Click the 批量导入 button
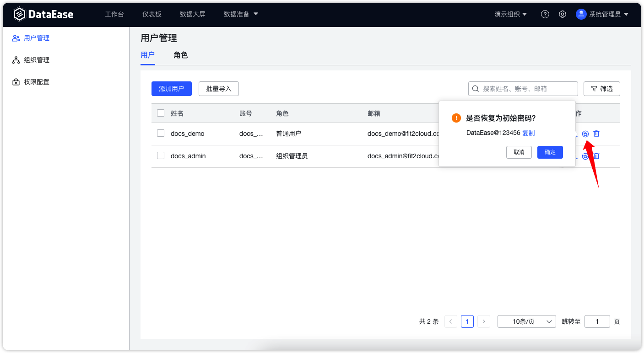Viewport: 644px width, 353px height. point(219,89)
